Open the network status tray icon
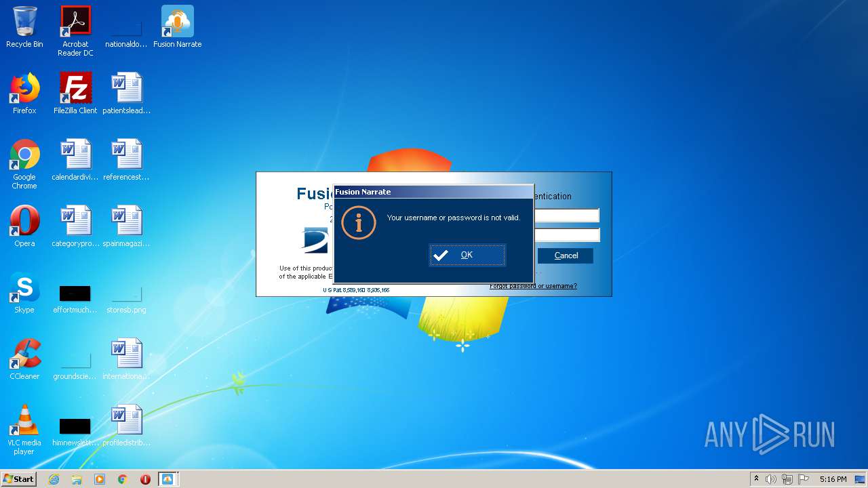 point(787,479)
